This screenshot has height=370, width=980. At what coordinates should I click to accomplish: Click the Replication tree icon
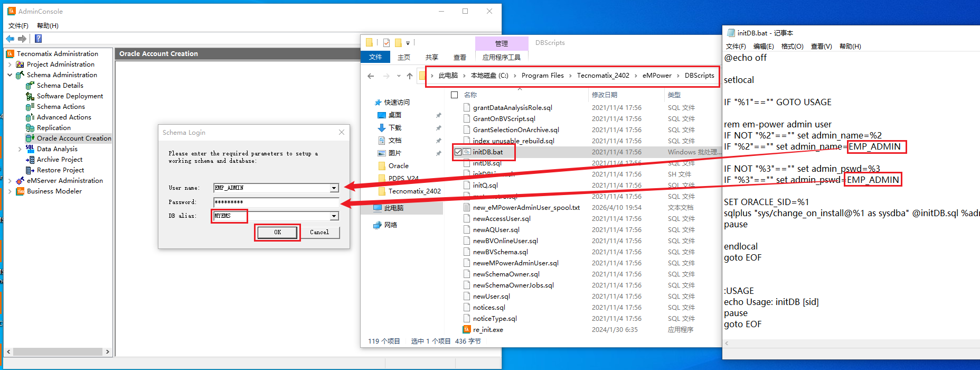click(x=30, y=128)
